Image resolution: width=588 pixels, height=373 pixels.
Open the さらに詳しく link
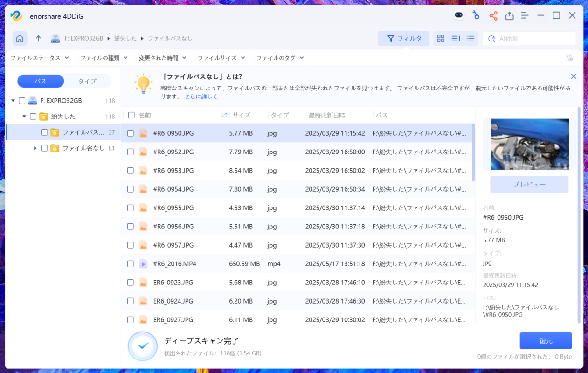(201, 97)
